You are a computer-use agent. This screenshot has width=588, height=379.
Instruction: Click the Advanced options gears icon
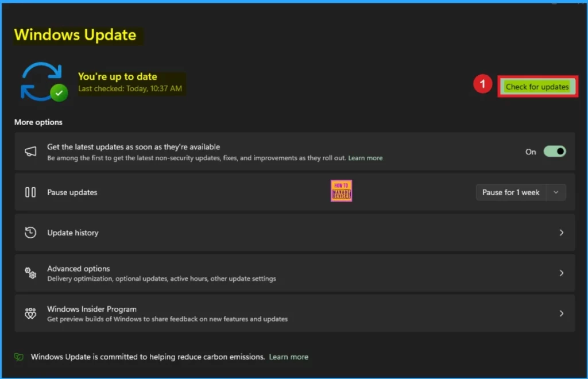tap(30, 273)
